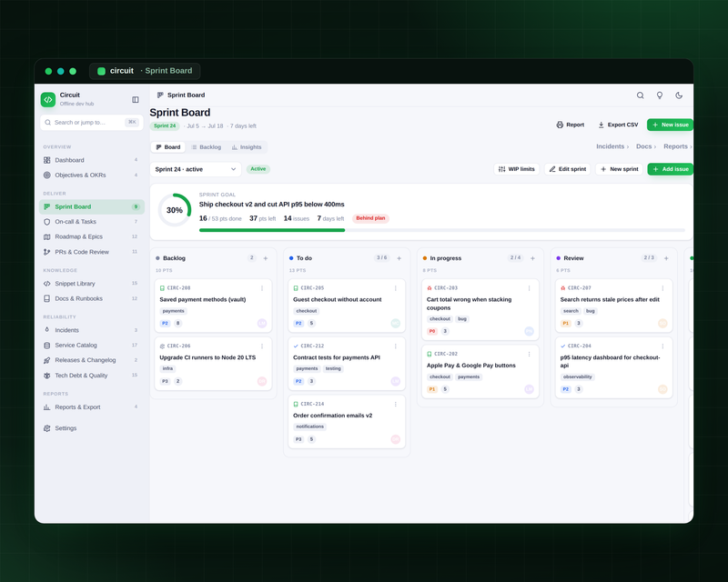Screen dimensions: 728x582
Task: Open Docs & Runbooks
Action: point(92,298)
